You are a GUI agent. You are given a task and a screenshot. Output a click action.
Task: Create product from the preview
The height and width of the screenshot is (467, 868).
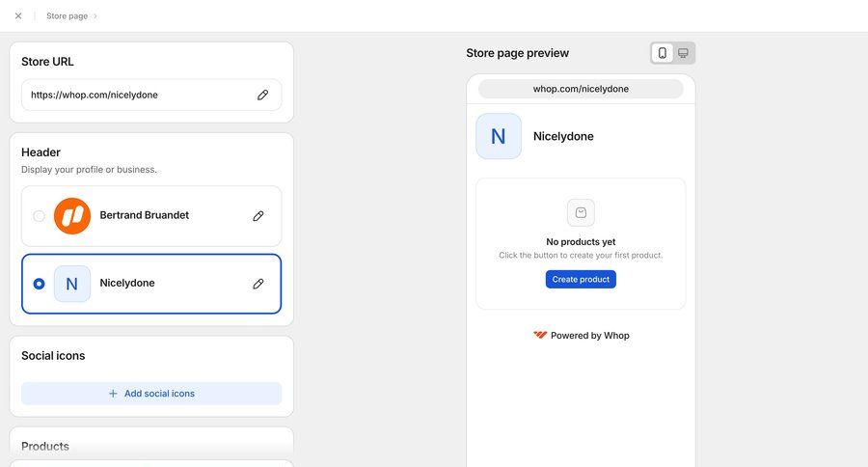click(581, 279)
